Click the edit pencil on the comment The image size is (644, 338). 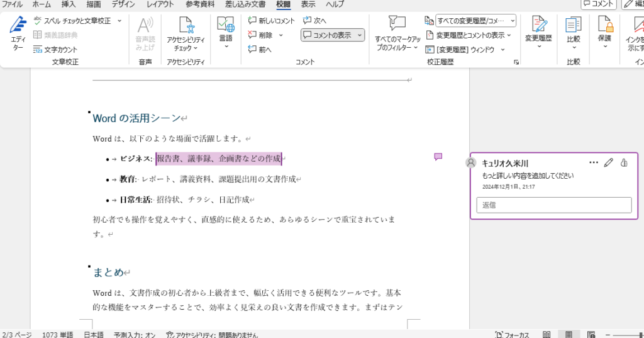608,163
